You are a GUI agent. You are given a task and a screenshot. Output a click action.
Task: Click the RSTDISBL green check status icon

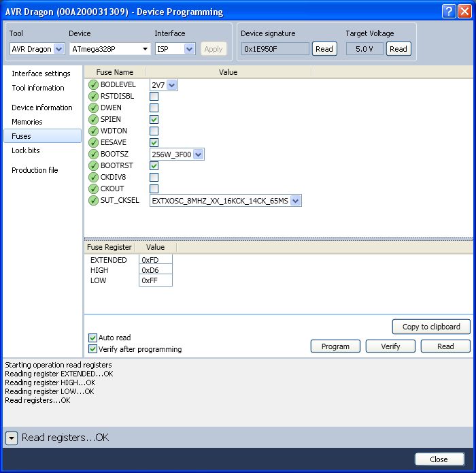[93, 96]
